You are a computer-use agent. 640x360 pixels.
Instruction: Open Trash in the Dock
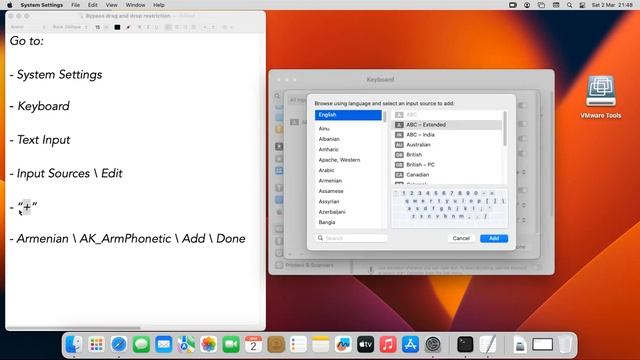[565, 344]
